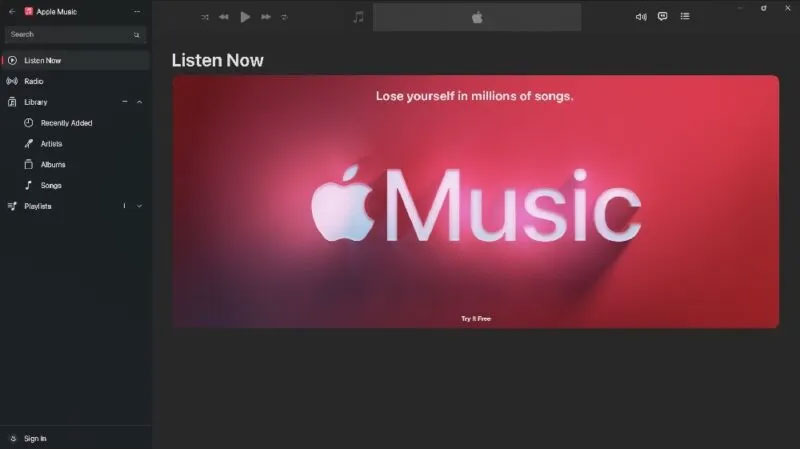Screen dimensions: 800x449
Task: Click the Sign In person icon
Action: point(13,438)
